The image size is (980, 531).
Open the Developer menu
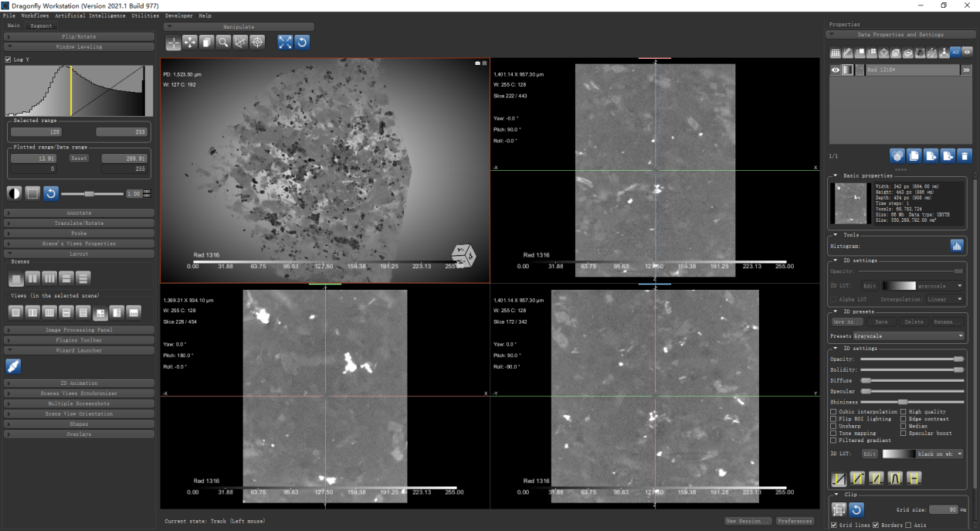click(x=178, y=15)
